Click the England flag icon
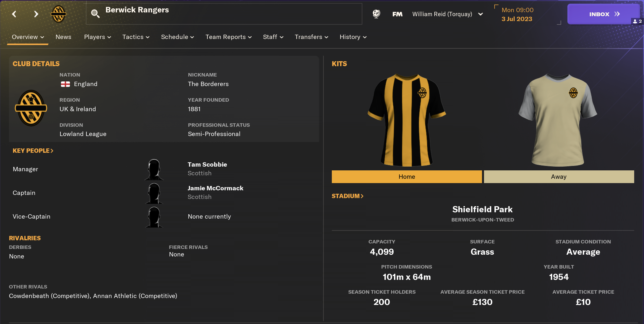 pyautogui.click(x=65, y=84)
